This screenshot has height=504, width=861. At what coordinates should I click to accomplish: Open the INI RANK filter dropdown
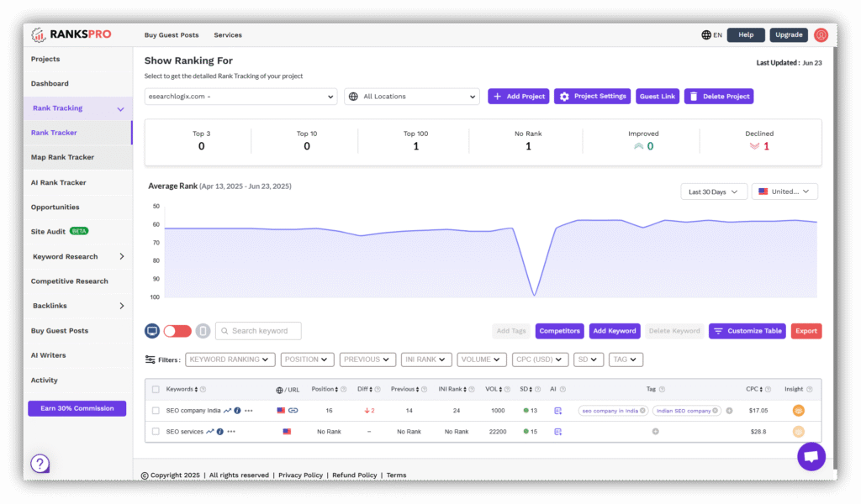coord(425,360)
